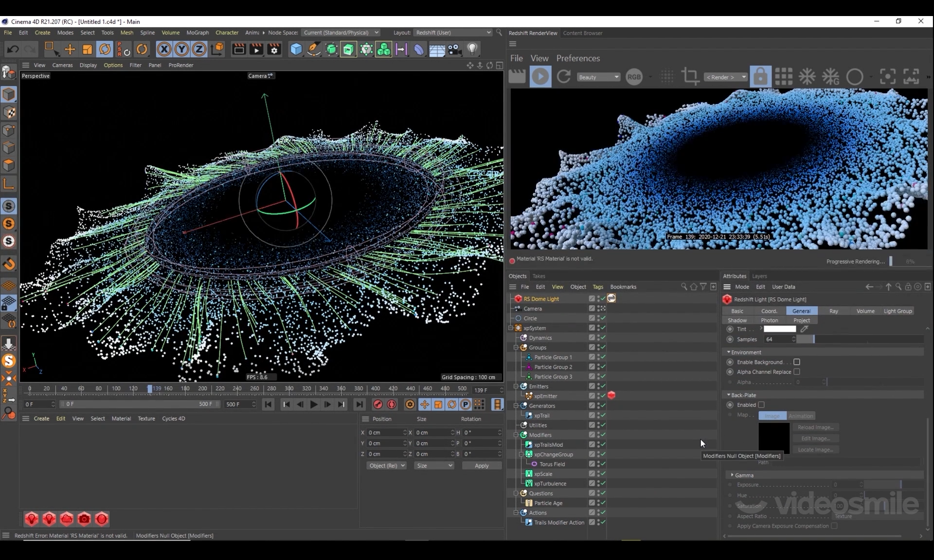This screenshot has width=934, height=560.
Task: Toggle the RenderView lock camera icon
Action: click(x=760, y=77)
